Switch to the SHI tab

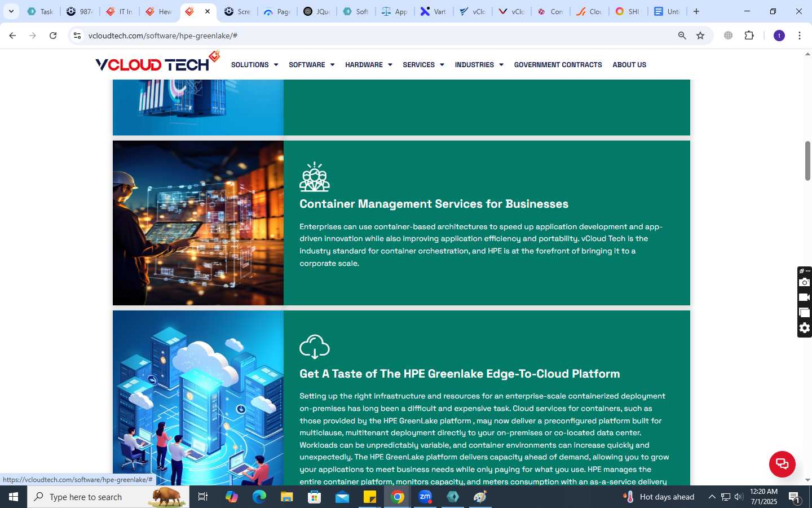627,11
